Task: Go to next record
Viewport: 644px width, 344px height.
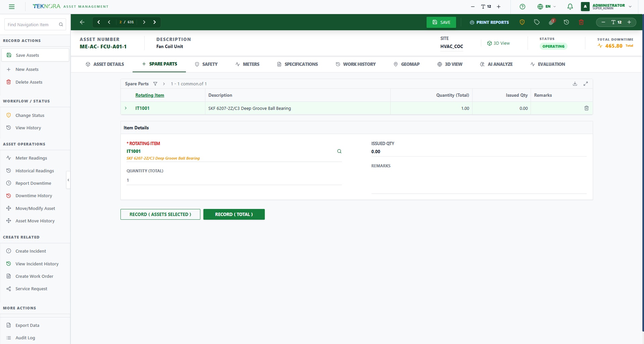Action: [144, 22]
